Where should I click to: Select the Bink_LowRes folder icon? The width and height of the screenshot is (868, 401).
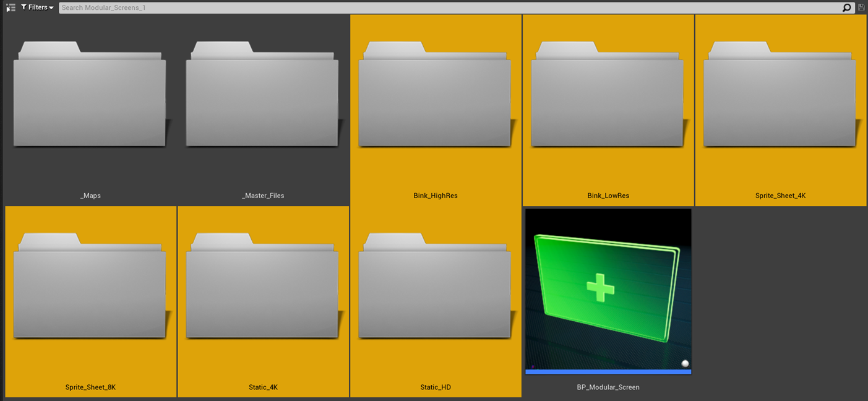(x=608, y=95)
